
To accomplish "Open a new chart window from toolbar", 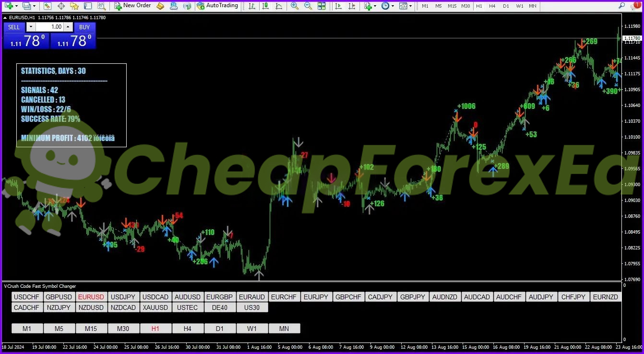I will [9, 6].
